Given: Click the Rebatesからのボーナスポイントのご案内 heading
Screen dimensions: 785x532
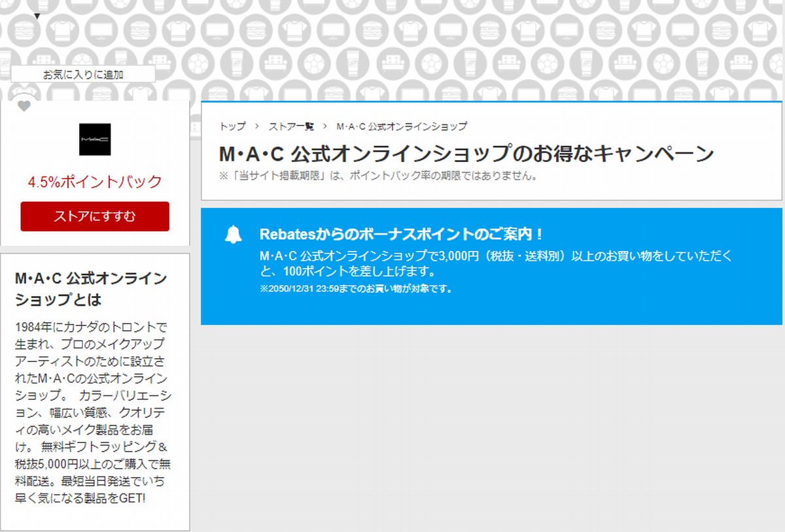Looking at the screenshot, I should [x=402, y=234].
